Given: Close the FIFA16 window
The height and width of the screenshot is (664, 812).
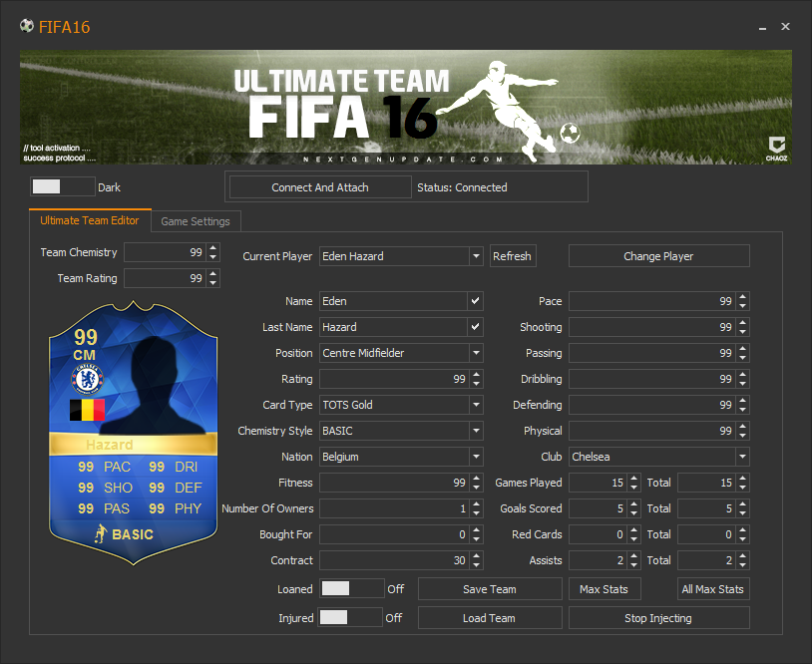Looking at the screenshot, I should point(786,26).
